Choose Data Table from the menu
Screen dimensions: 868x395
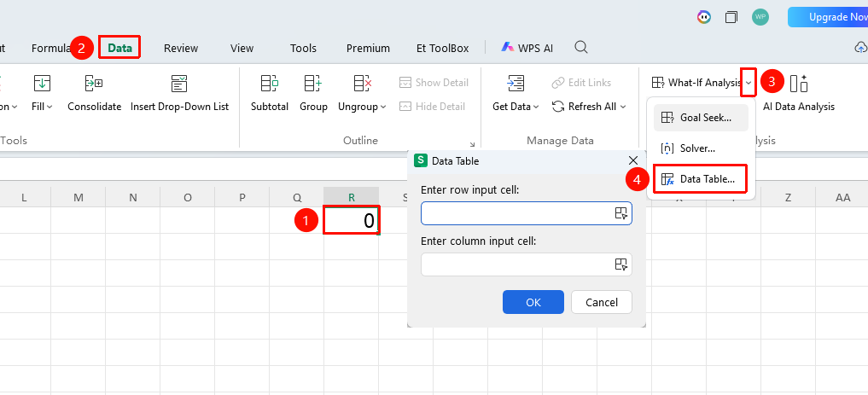pyautogui.click(x=701, y=179)
